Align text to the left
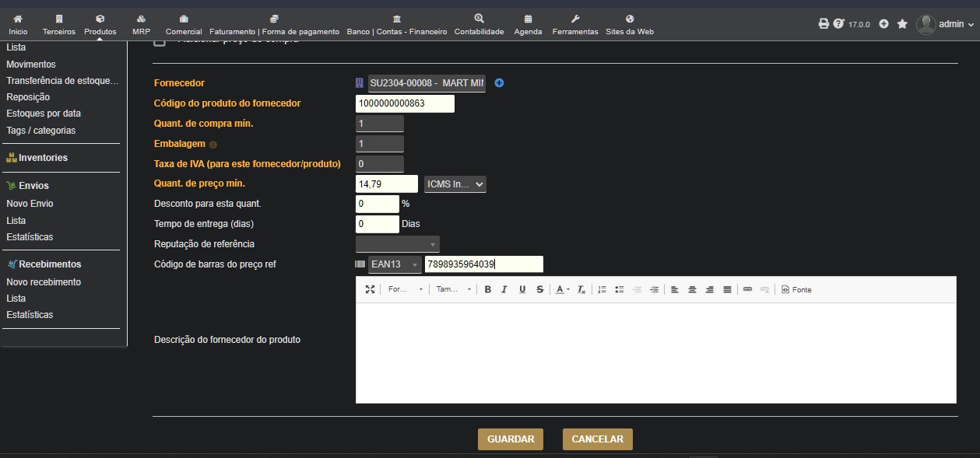This screenshot has height=458, width=980. 675,289
